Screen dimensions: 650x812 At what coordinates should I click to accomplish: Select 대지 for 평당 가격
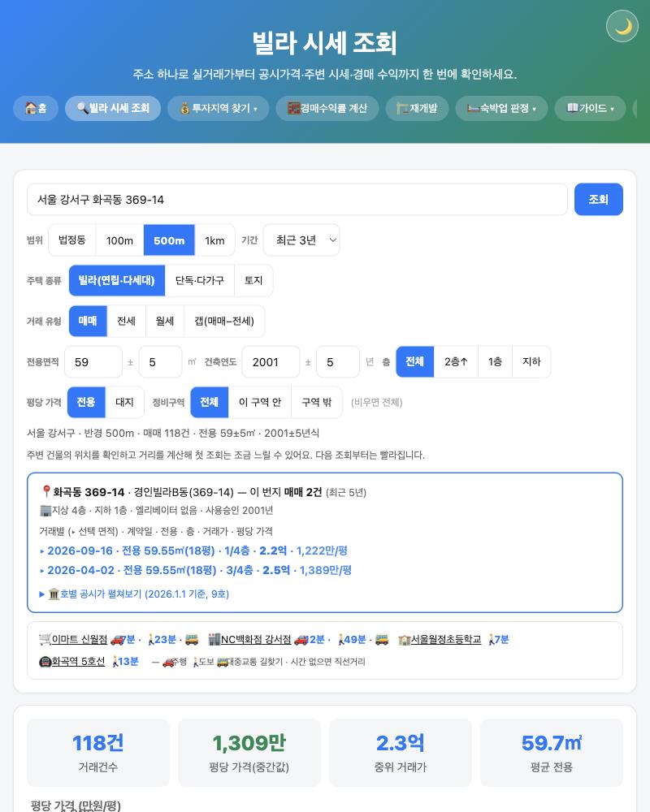pos(124,402)
